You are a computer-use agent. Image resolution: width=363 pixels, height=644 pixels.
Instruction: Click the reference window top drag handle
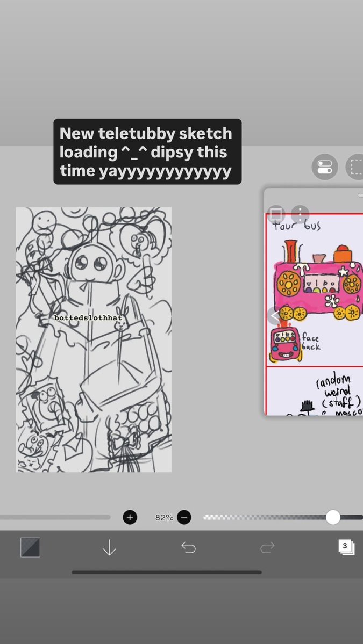360,196
